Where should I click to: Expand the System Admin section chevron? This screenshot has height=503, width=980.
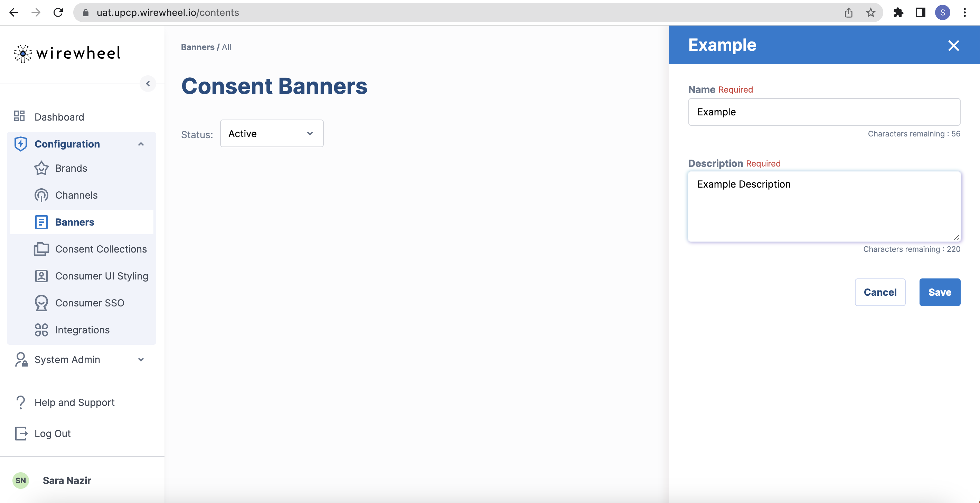(x=141, y=360)
